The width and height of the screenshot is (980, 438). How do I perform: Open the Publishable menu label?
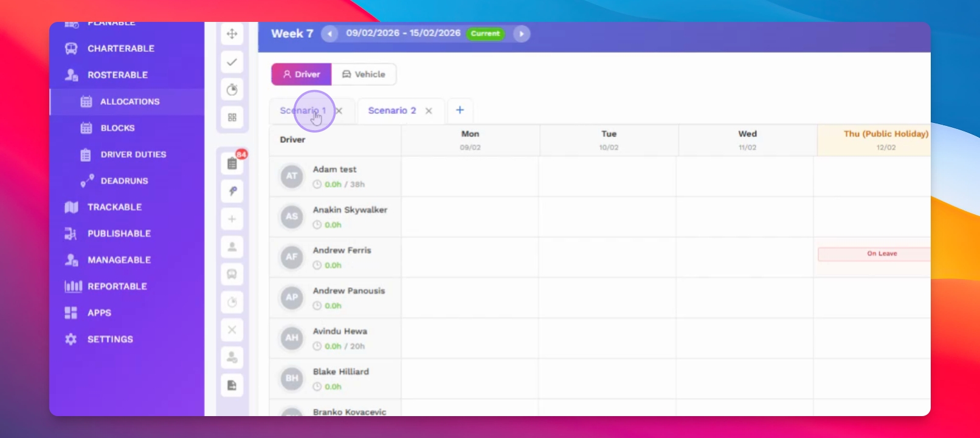tap(119, 234)
